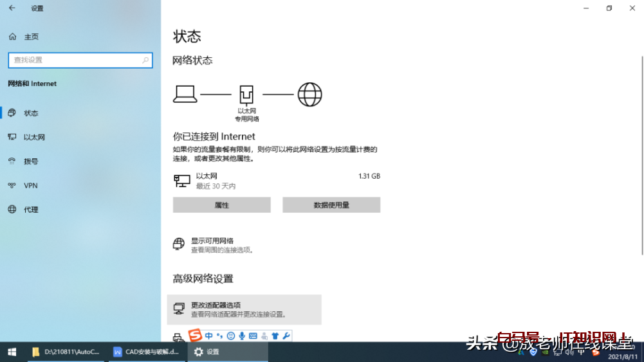Image resolution: width=644 pixels, height=362 pixels.
Task: Click the magnifier icon in the search box
Action: click(145, 60)
